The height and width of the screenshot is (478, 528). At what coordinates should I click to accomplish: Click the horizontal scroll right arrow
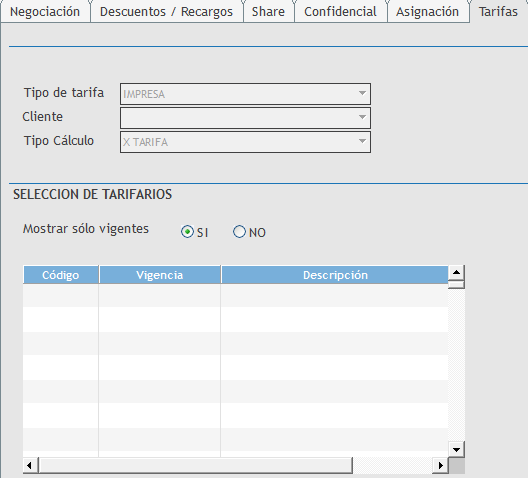coord(440,466)
